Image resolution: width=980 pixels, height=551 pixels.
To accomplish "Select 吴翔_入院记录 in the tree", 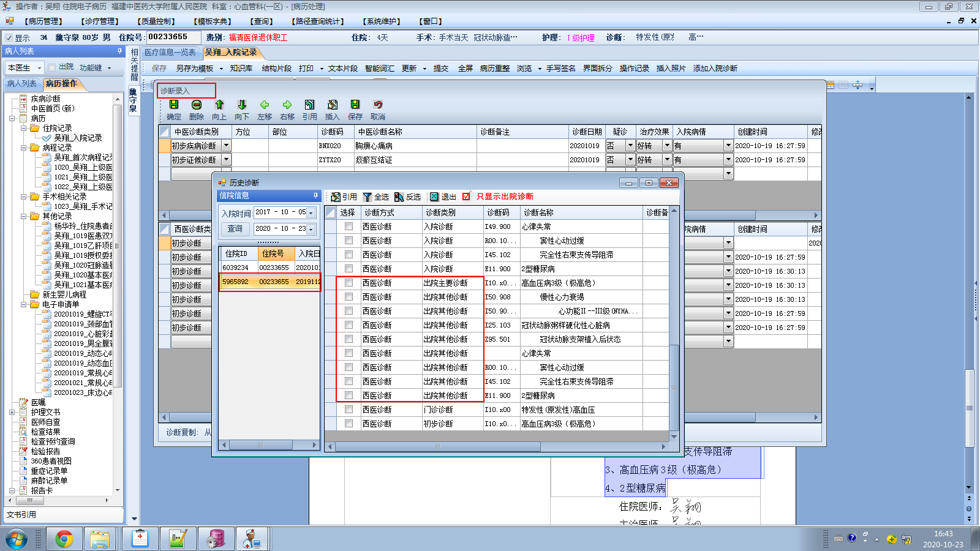I will (x=78, y=138).
